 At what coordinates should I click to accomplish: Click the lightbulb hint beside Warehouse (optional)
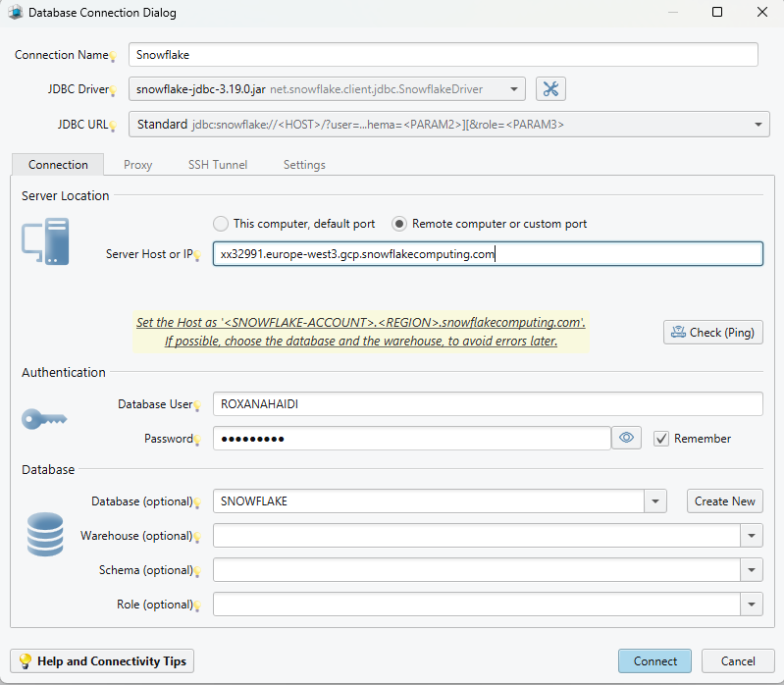[x=199, y=537]
